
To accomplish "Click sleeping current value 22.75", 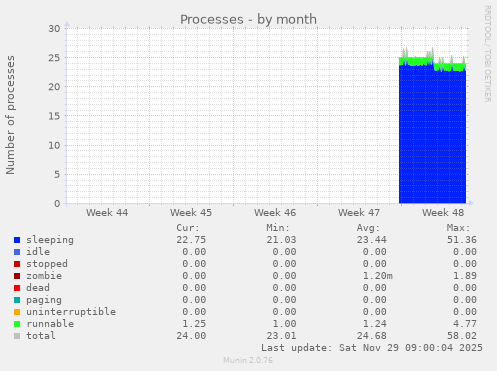I will [x=191, y=240].
